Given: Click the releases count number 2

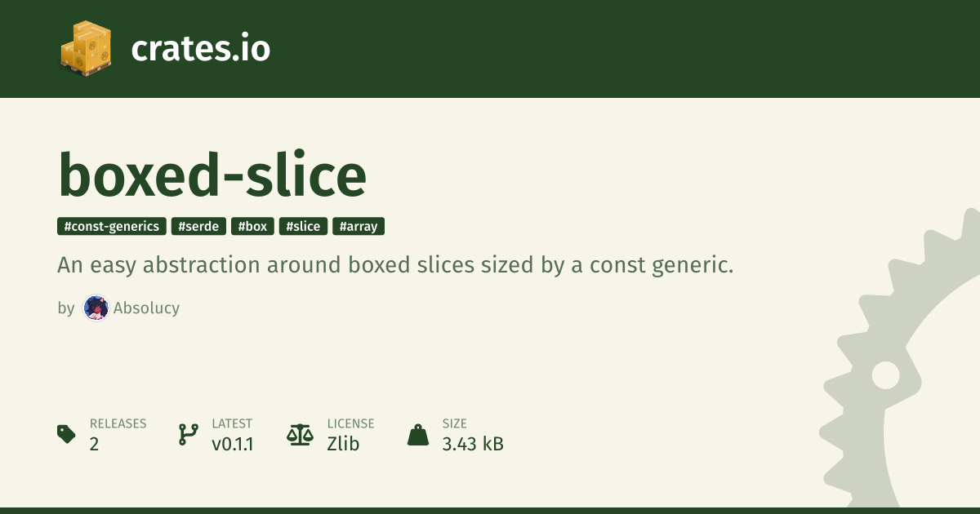Looking at the screenshot, I should click(x=95, y=445).
